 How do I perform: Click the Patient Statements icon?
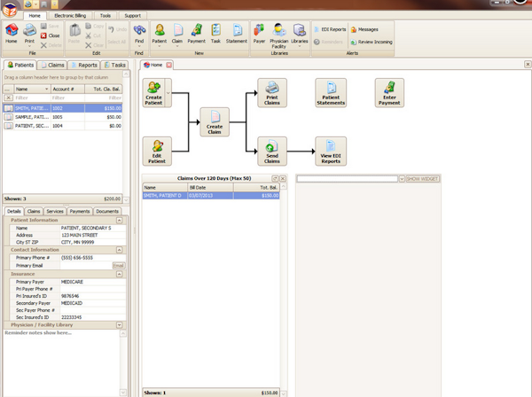[x=330, y=92]
